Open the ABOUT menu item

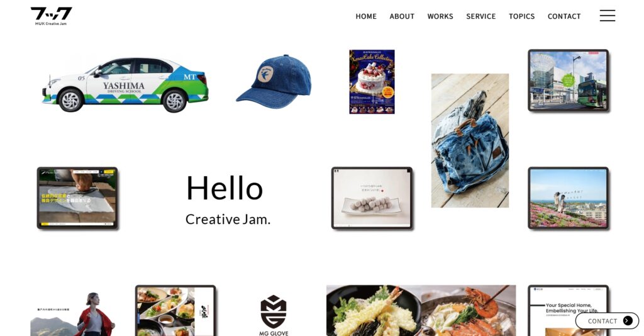coord(402,16)
